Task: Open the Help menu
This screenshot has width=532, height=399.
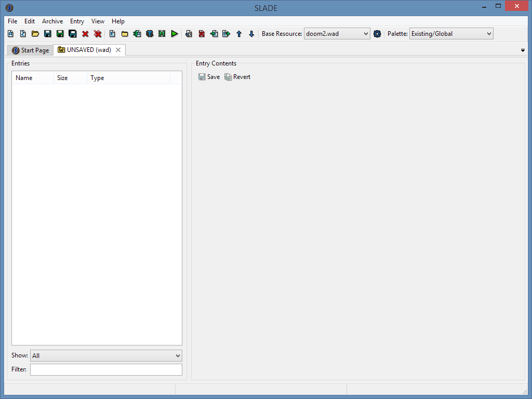Action: (x=118, y=21)
